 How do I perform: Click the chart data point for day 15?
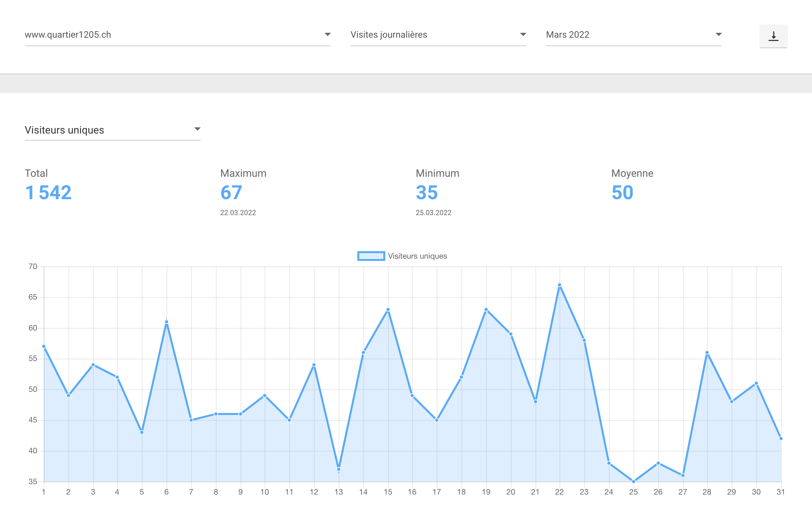point(388,310)
